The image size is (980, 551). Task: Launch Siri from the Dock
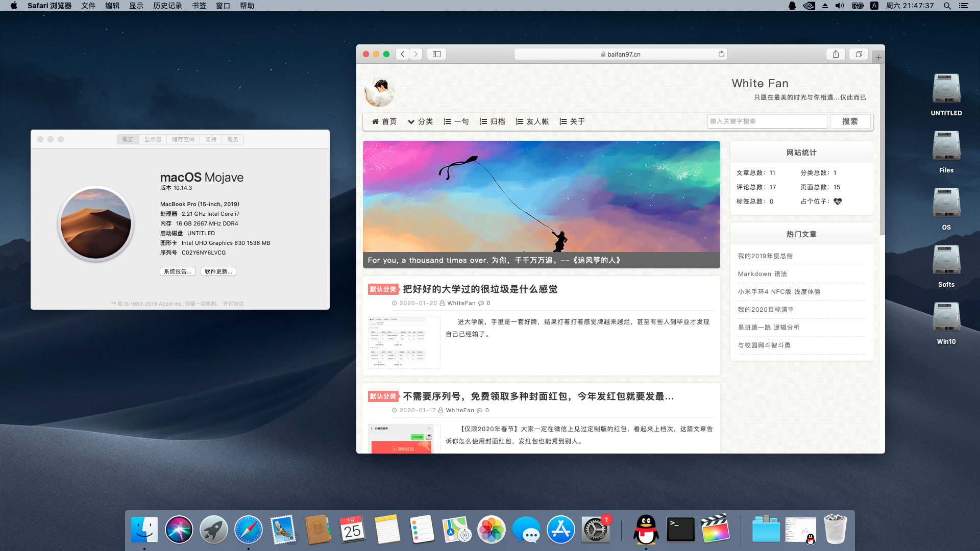(x=179, y=530)
